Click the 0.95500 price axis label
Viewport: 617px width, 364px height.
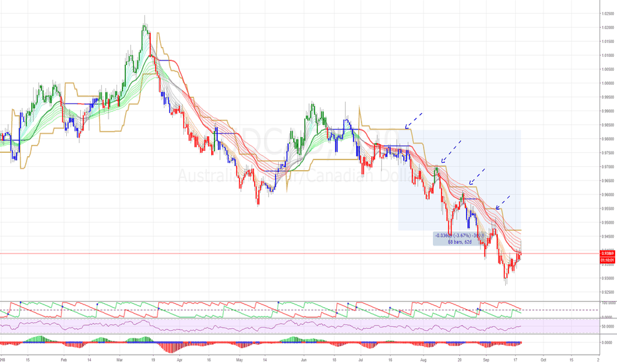608,209
